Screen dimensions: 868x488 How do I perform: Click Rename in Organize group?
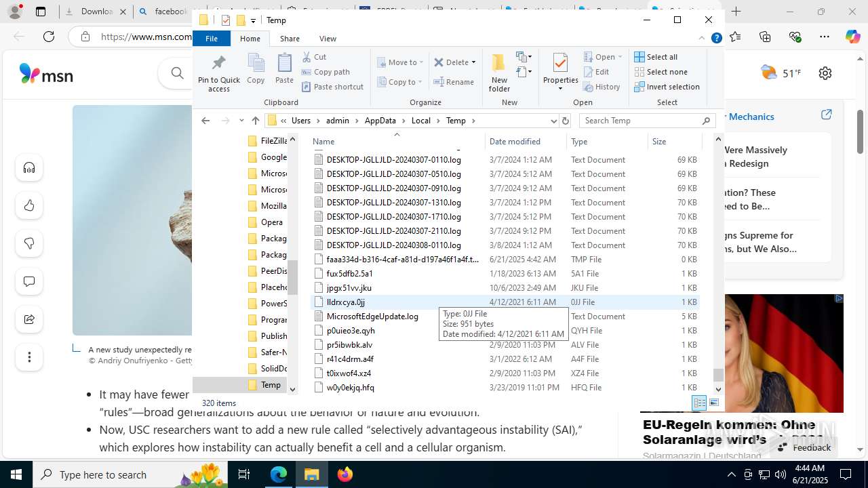pyautogui.click(x=454, y=82)
